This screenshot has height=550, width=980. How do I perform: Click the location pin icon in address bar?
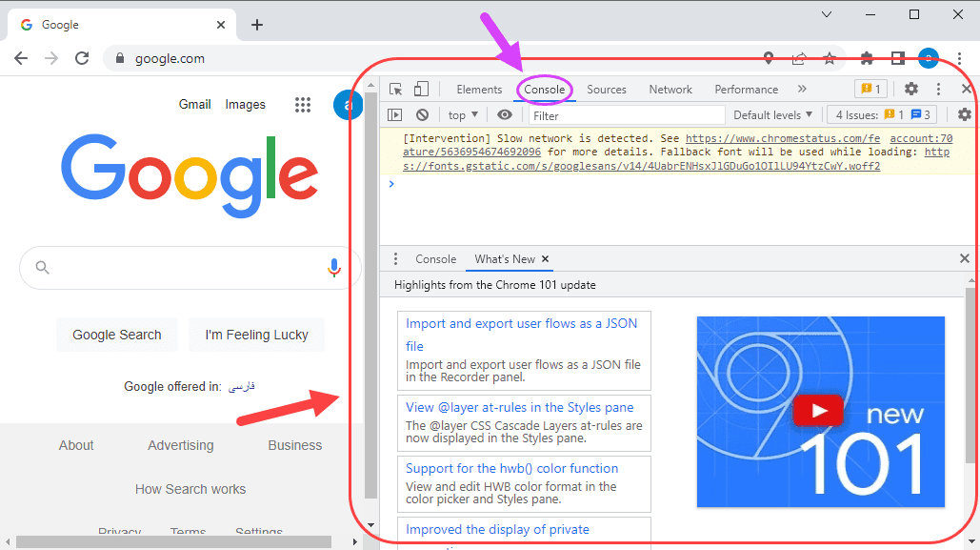point(769,58)
